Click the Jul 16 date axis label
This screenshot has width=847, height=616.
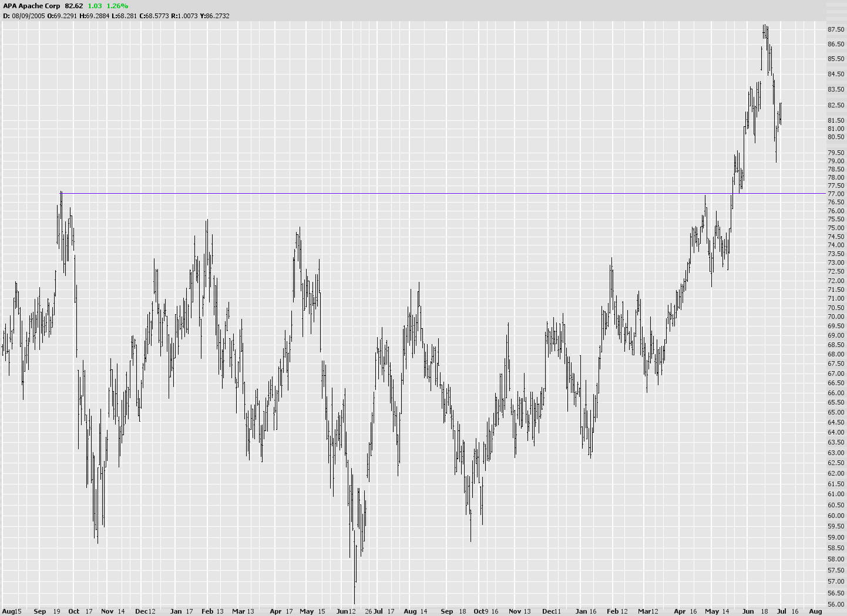pos(788,611)
